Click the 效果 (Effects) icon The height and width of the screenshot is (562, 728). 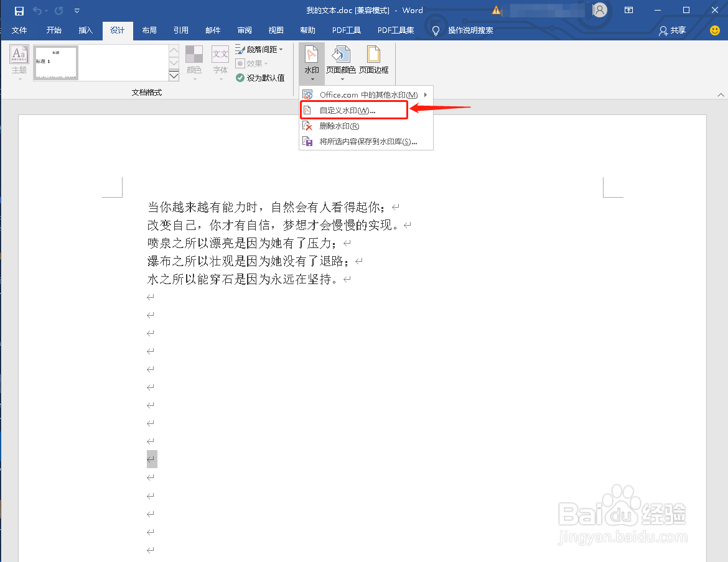coord(253,63)
